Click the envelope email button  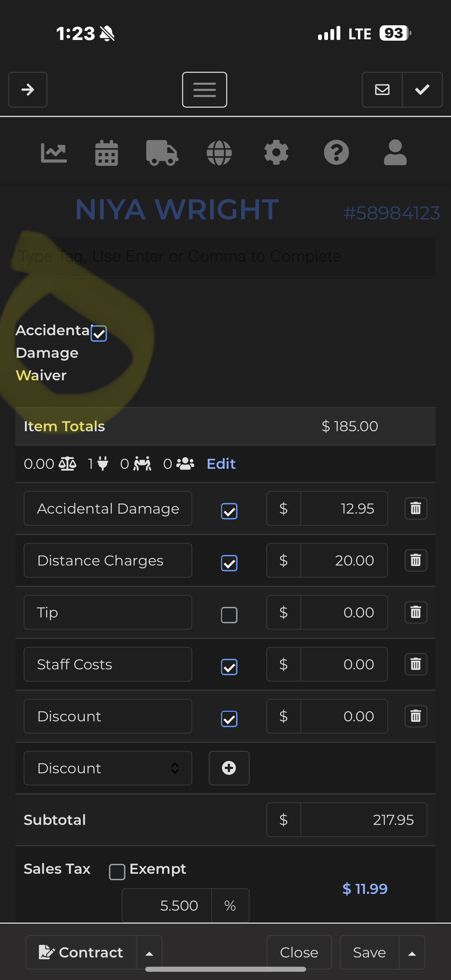click(x=382, y=90)
